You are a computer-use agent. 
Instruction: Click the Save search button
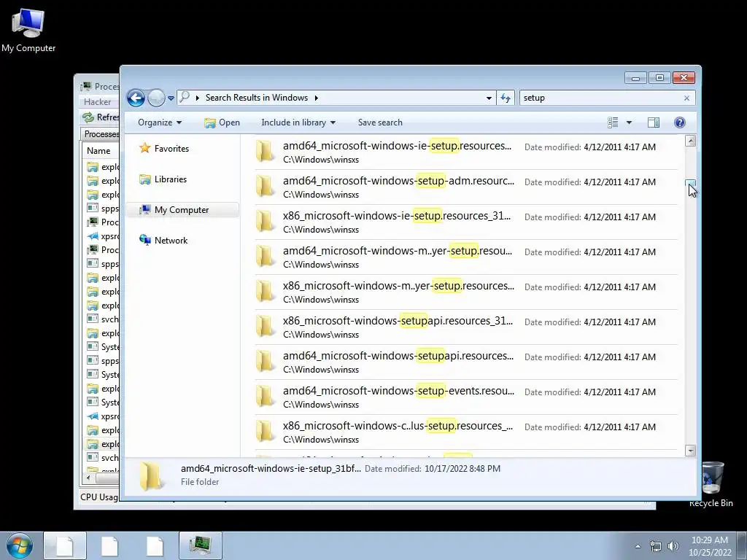pyautogui.click(x=380, y=122)
